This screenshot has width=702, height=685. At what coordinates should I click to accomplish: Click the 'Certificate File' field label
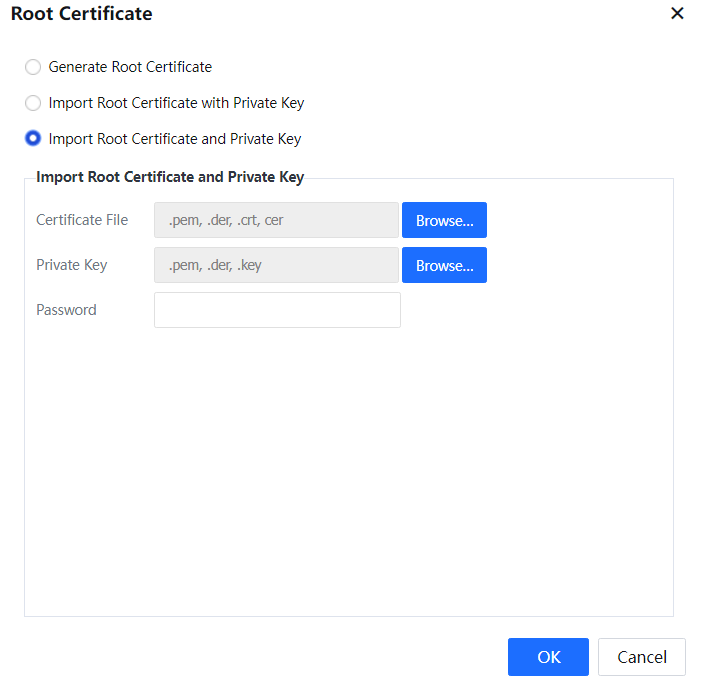pyautogui.click(x=82, y=220)
